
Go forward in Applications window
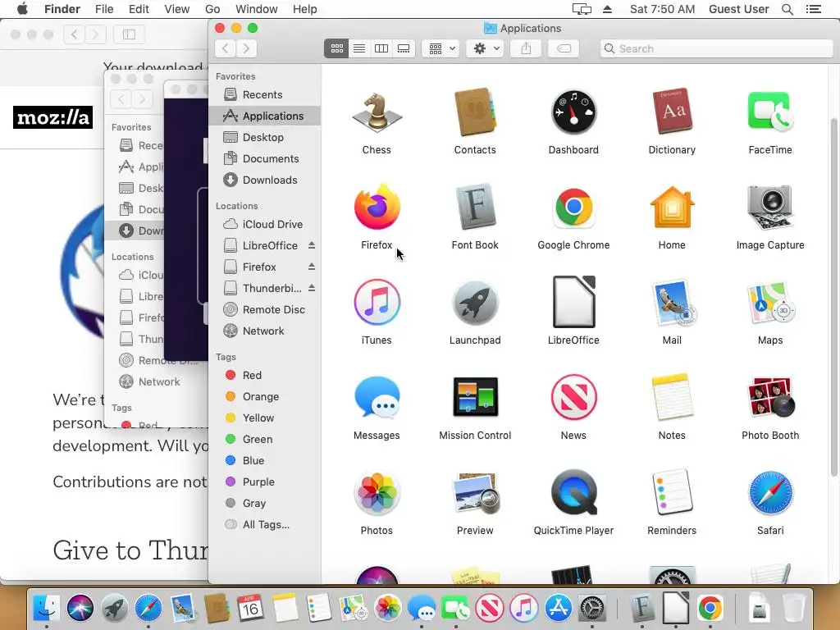click(x=246, y=48)
